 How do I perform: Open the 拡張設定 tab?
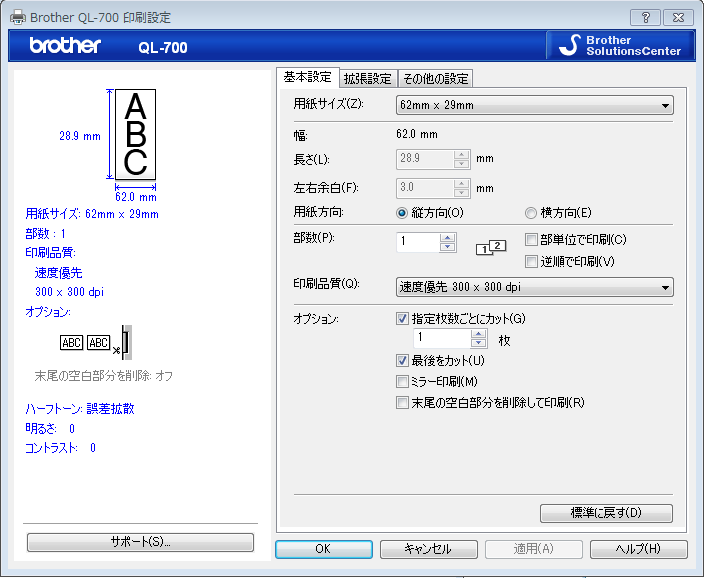coord(368,79)
